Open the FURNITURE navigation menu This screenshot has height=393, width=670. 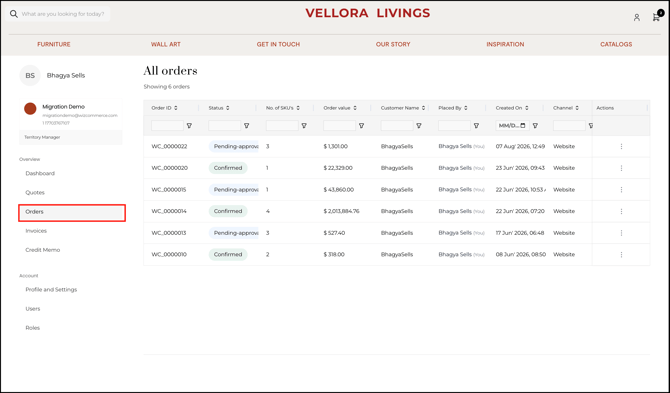click(x=54, y=44)
